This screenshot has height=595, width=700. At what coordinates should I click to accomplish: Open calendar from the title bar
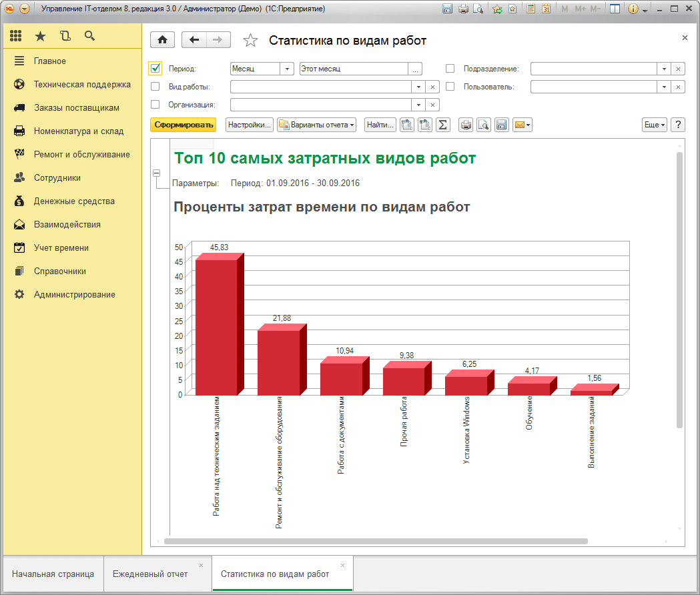[546, 9]
